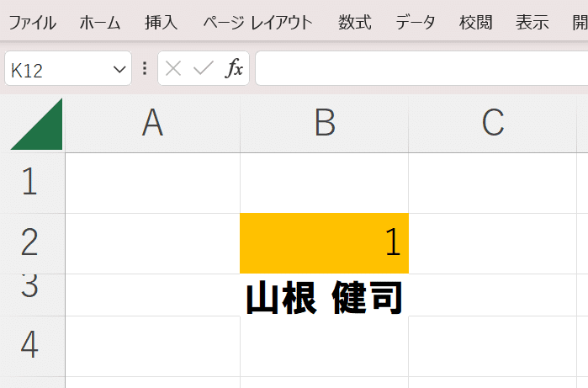This screenshot has width=588, height=388.
Task: Click the three-dot handle beside Name Box
Action: point(145,69)
